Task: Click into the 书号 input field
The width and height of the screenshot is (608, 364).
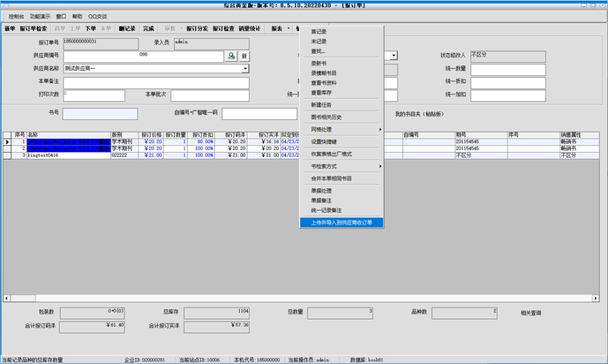Action: (x=100, y=114)
